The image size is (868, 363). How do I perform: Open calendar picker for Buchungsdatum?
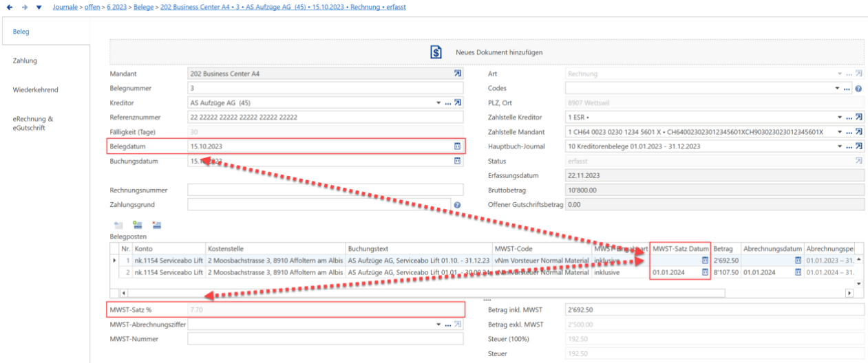(456, 162)
